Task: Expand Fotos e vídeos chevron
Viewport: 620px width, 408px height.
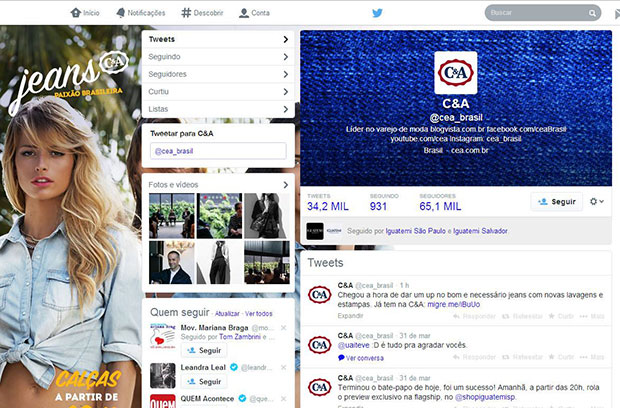Action: [x=285, y=185]
